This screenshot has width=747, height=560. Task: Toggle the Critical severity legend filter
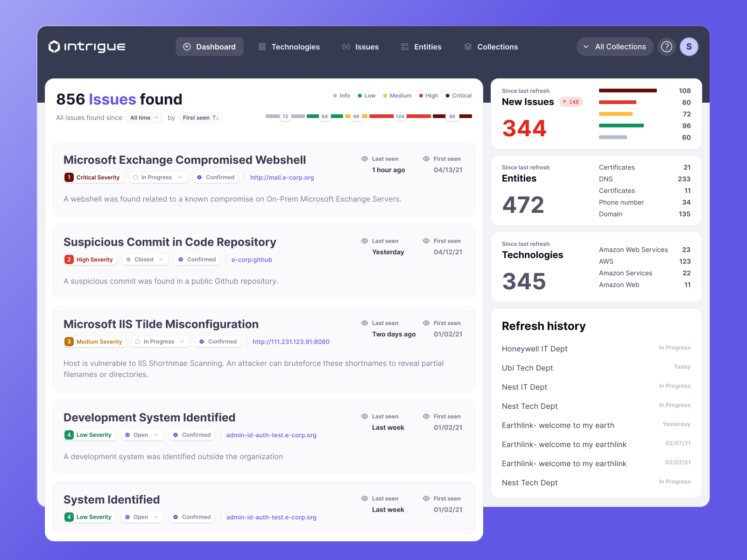tap(458, 96)
